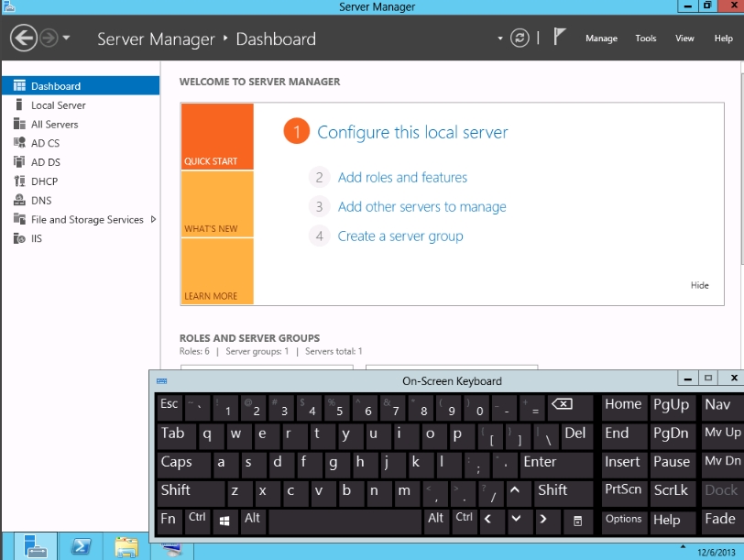The width and height of the screenshot is (744, 560).
Task: Click the Esc key on On-Screen Keyboard
Action: pos(170,407)
